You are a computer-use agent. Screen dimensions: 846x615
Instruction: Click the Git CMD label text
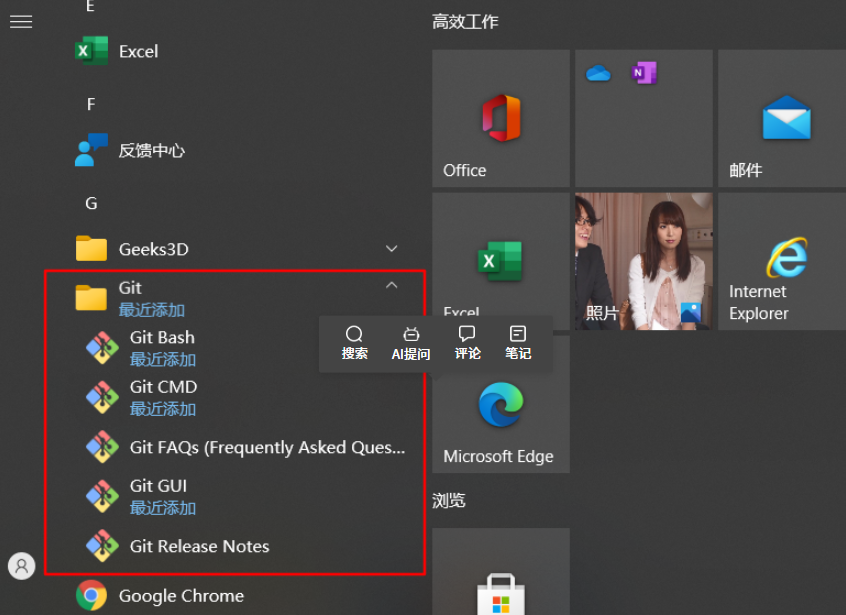coord(163,387)
